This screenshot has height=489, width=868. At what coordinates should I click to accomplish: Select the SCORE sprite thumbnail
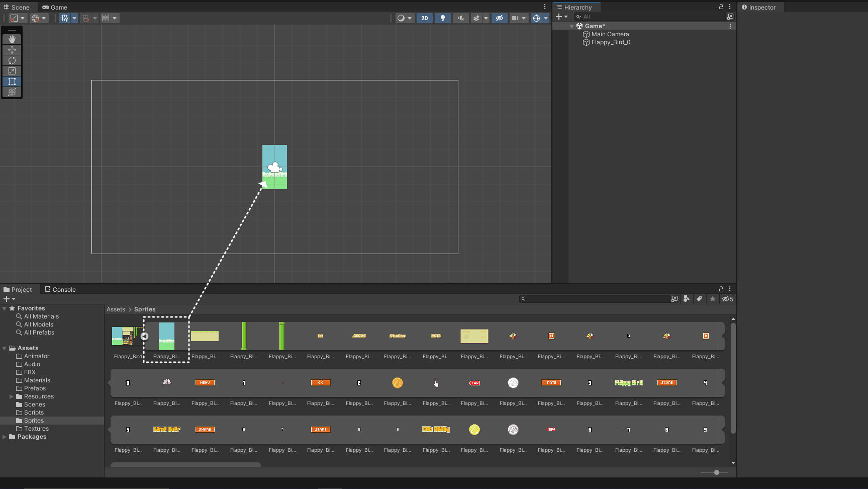tap(667, 383)
